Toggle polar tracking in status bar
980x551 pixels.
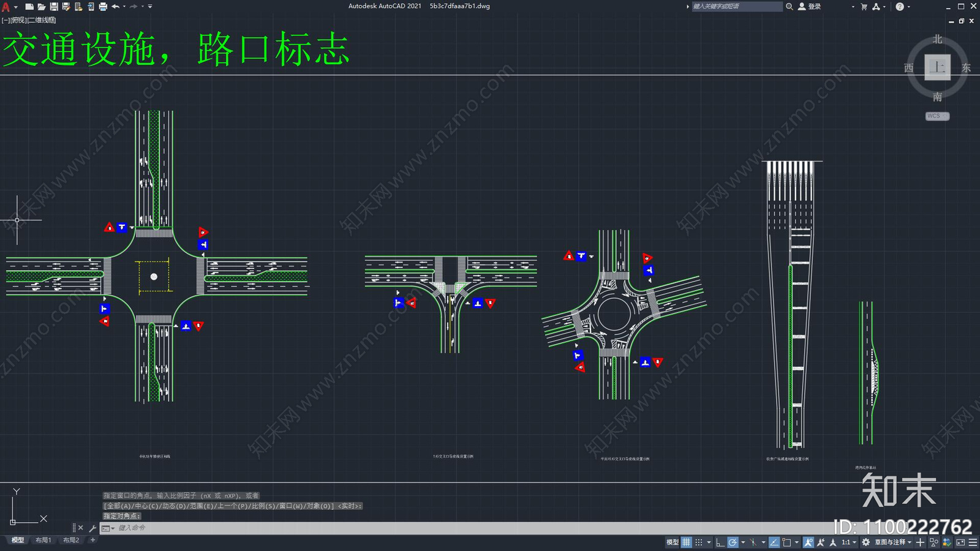(x=733, y=542)
